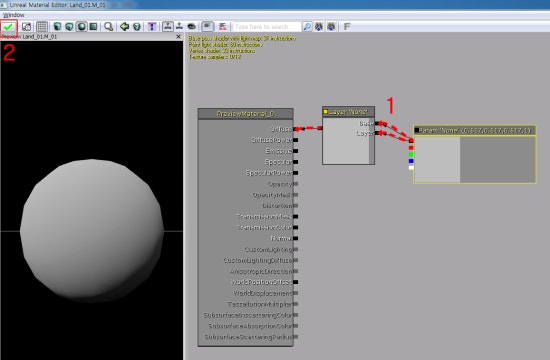Click the eye icon in the toolbar
The height and width of the screenshot is (360, 550).
(192, 27)
